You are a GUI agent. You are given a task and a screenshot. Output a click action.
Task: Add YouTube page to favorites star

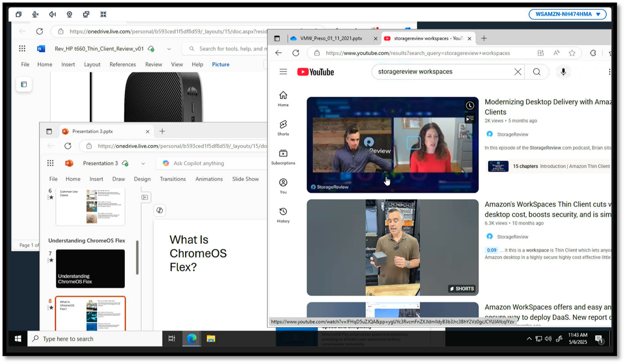click(x=572, y=53)
